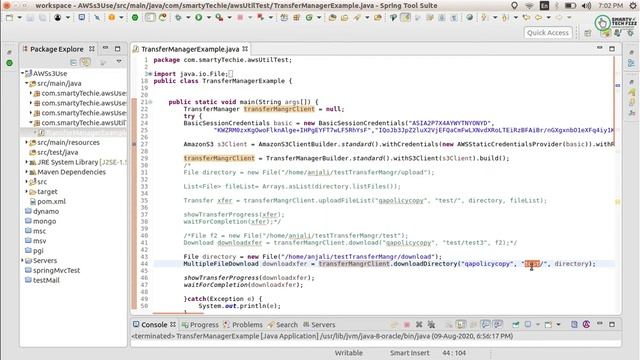The width and height of the screenshot is (640, 360).
Task: Toggle Show Console on standard error change
Action: [x=498, y=324]
